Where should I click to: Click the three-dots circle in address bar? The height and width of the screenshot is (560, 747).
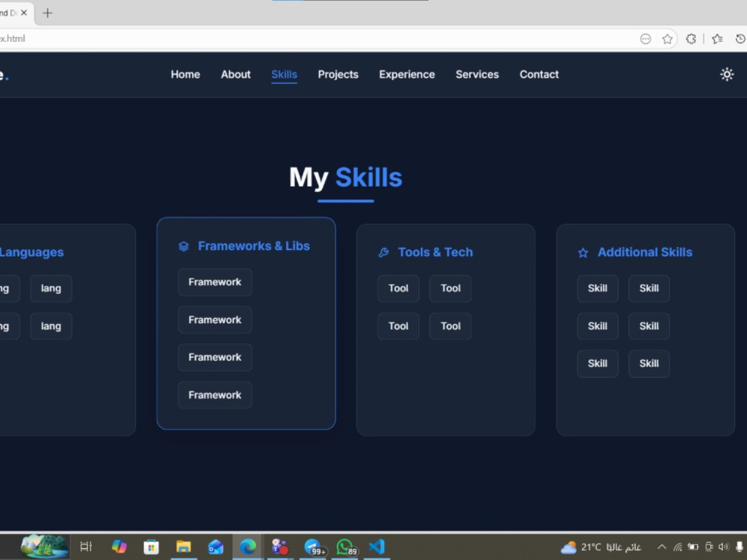[645, 39]
